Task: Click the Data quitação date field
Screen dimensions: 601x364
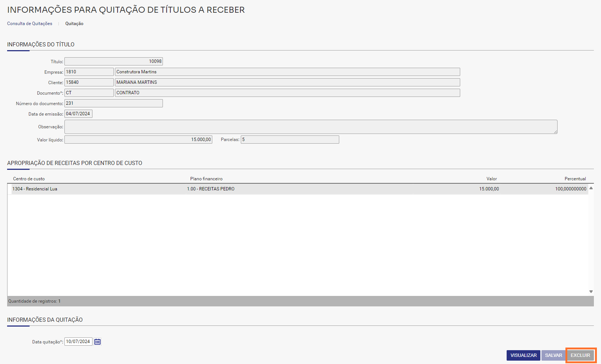Action: 78,342
